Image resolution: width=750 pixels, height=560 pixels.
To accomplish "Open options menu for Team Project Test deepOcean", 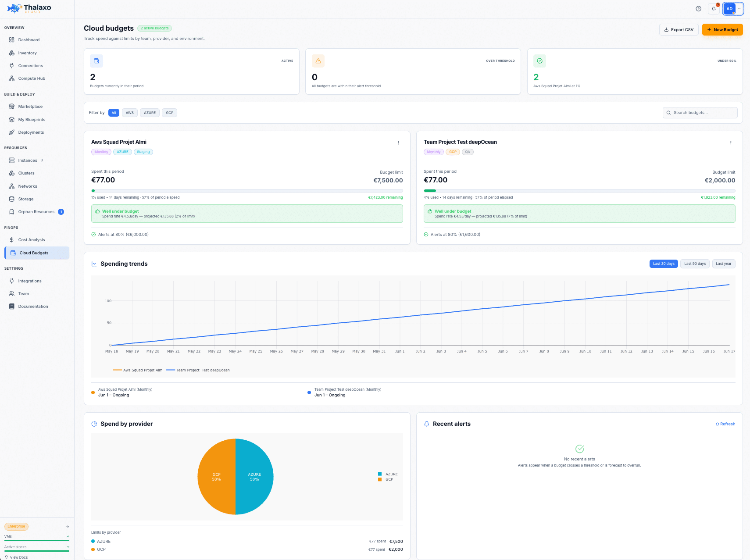I will click(x=731, y=143).
